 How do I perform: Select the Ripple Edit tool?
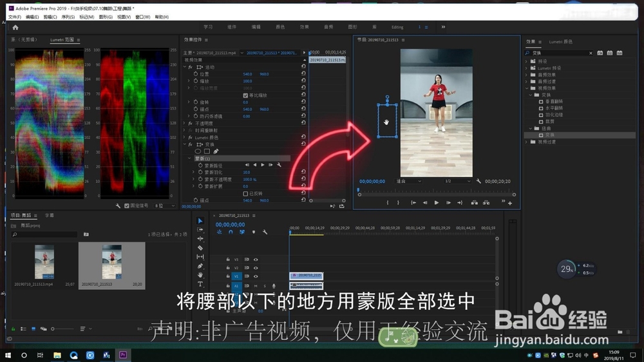pyautogui.click(x=200, y=239)
